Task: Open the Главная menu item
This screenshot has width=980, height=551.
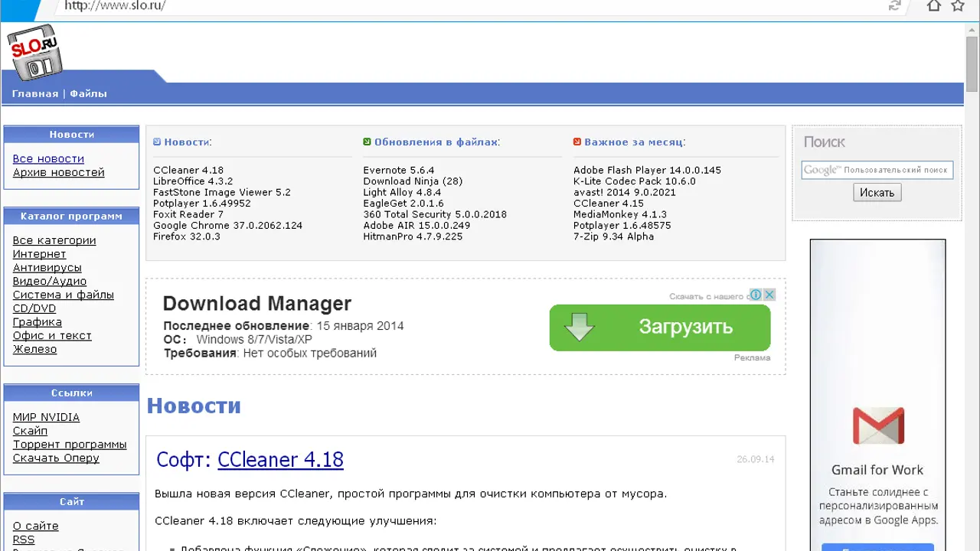Action: pos(35,93)
